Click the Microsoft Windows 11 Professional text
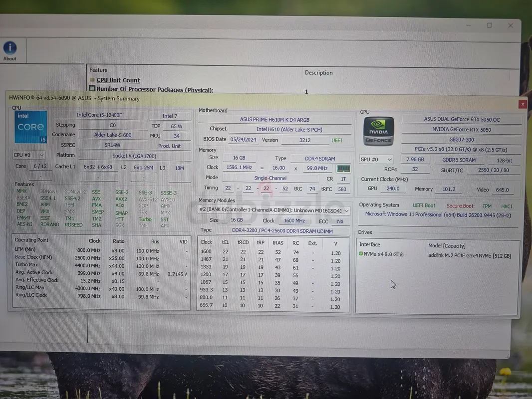 438,215
